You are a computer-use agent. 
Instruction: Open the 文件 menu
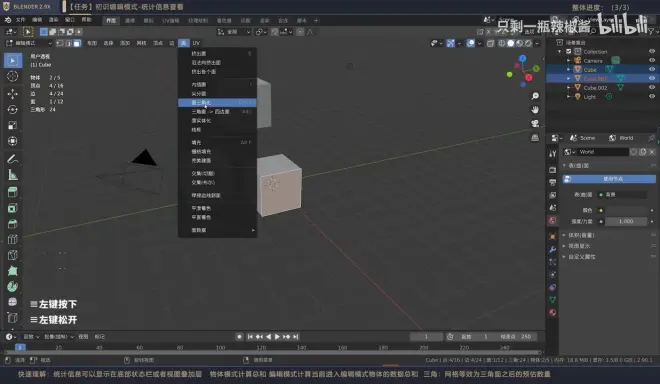20,20
